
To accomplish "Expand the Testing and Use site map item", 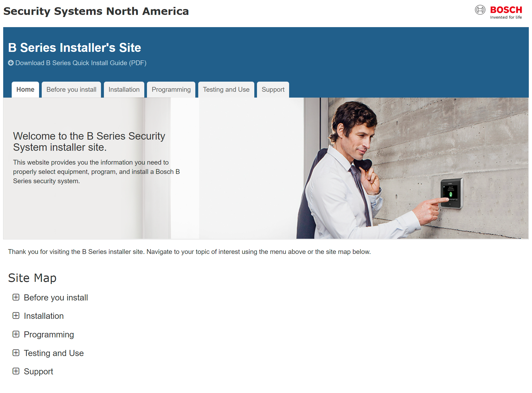I will 15,353.
